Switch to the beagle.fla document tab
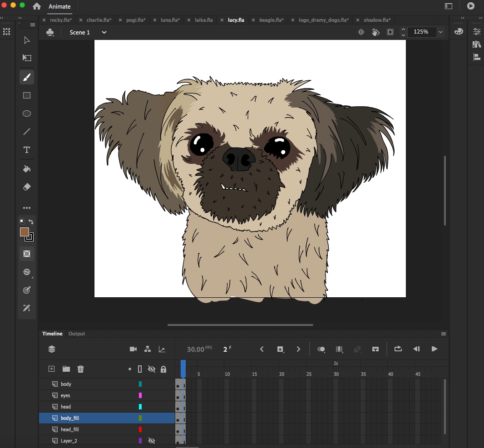This screenshot has height=448, width=484. (272, 20)
